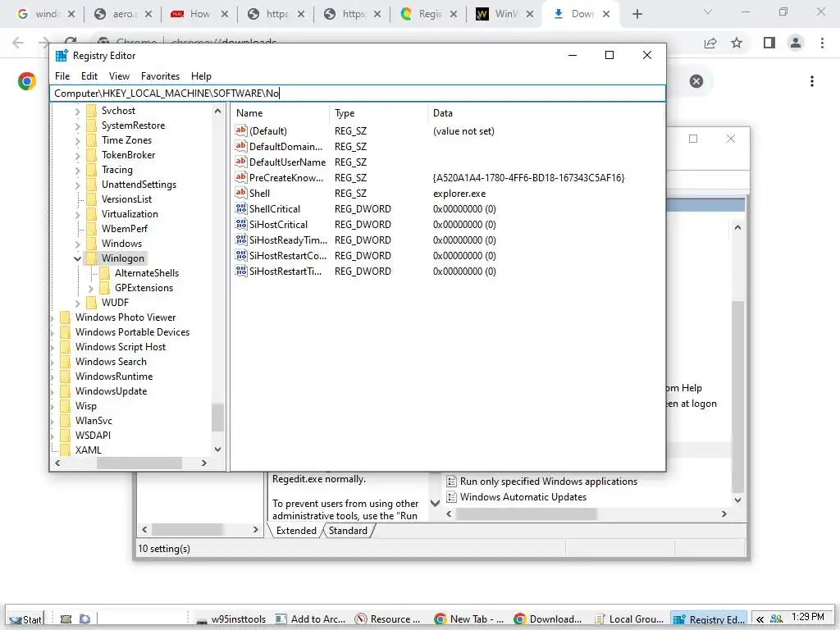Click the tree pane vertical scrollbar thumb
Image resolution: width=840 pixels, height=630 pixels.
[217, 418]
